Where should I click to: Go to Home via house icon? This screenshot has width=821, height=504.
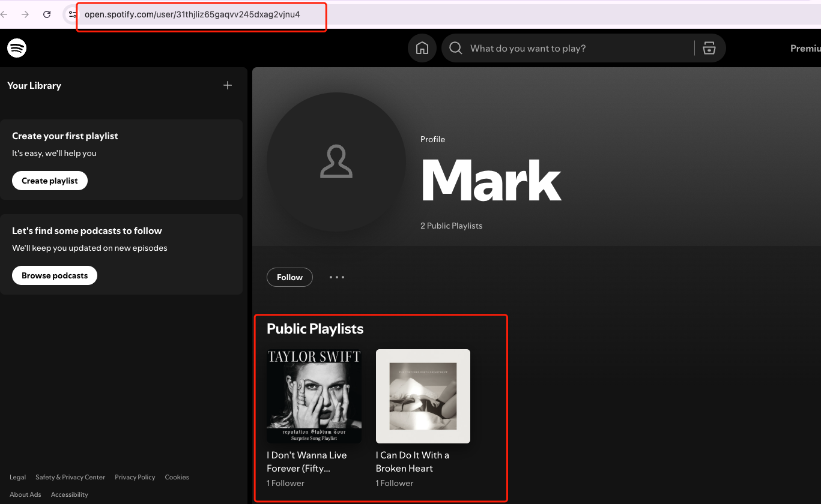click(422, 48)
